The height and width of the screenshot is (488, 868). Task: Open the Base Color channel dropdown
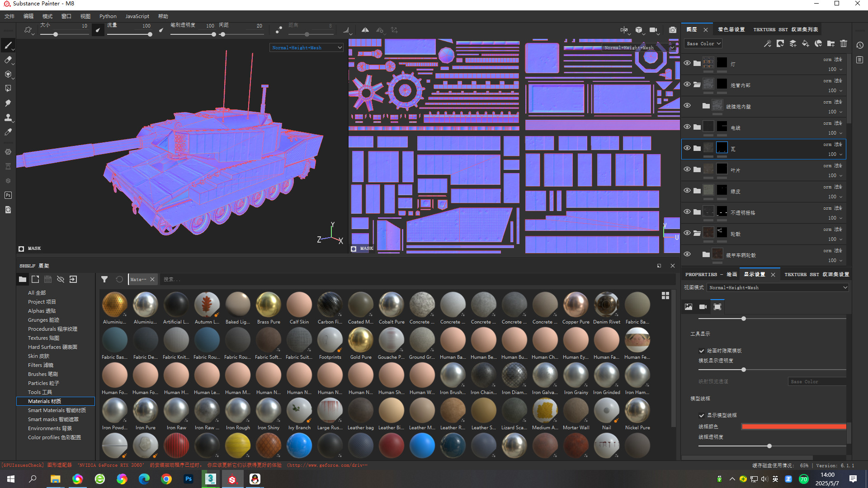pyautogui.click(x=703, y=43)
